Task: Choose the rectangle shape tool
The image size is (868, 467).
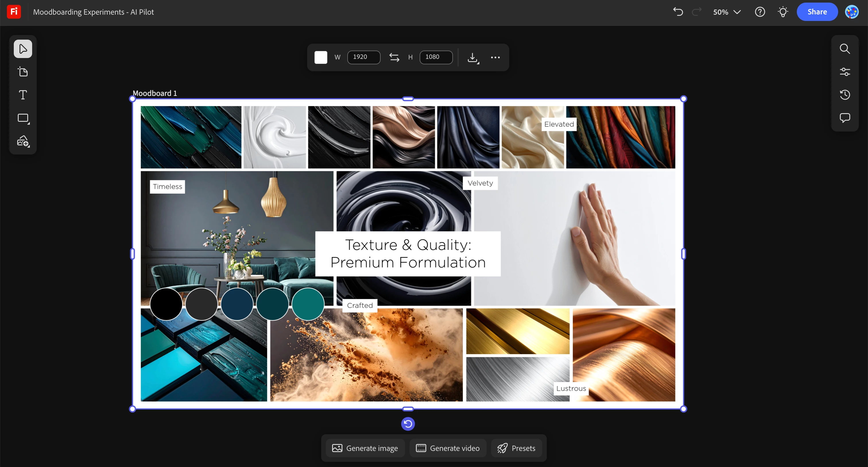Action: coord(23,118)
